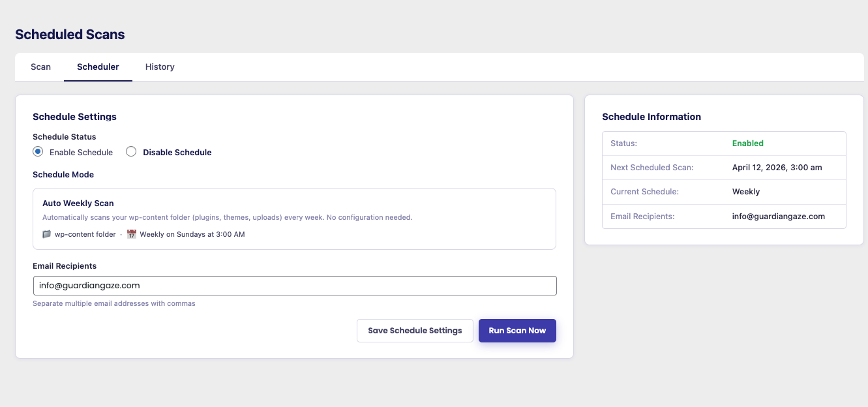Click the Scheduled Scans page heading
868x407 pixels.
[70, 35]
